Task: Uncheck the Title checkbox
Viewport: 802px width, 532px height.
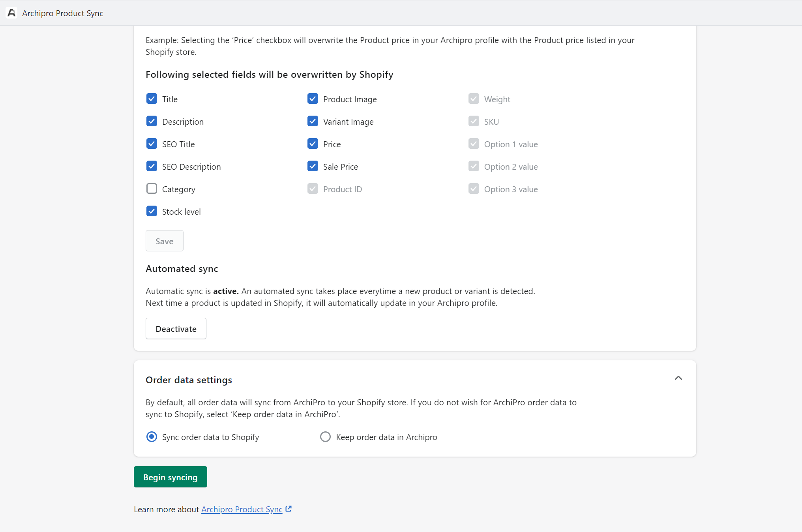Action: (152, 99)
